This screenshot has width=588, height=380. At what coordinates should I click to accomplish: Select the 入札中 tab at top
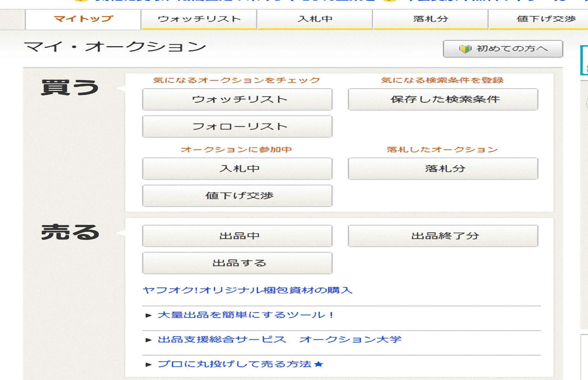315,19
